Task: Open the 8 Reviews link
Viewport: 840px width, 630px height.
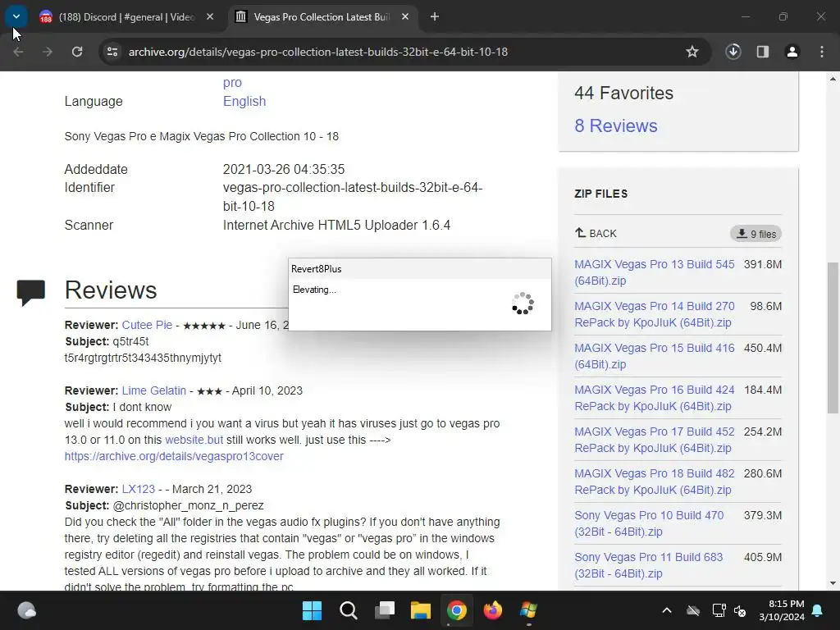Action: pos(615,126)
